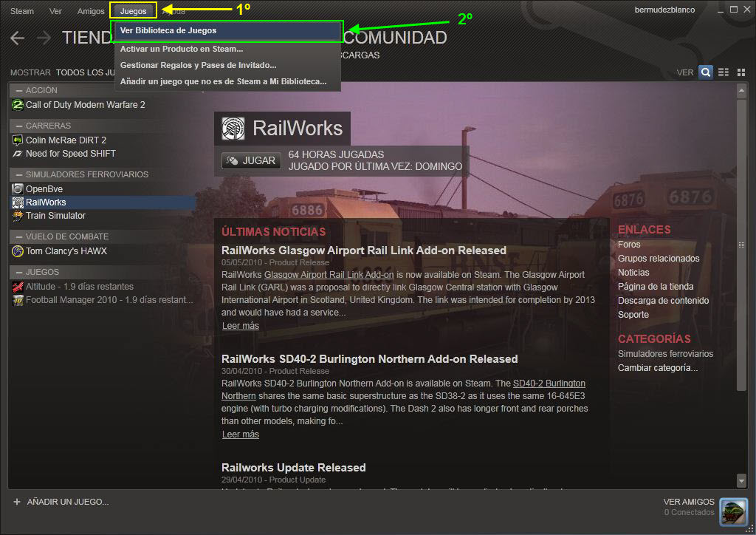This screenshot has height=535, width=756.
Task: Switch to detail view magnifier mode
Action: [706, 72]
